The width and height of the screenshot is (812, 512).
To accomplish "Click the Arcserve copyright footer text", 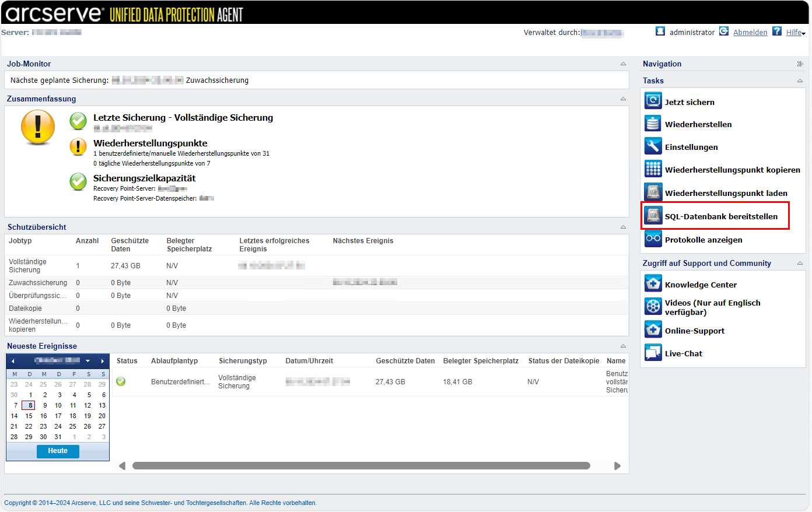I will tap(160, 503).
